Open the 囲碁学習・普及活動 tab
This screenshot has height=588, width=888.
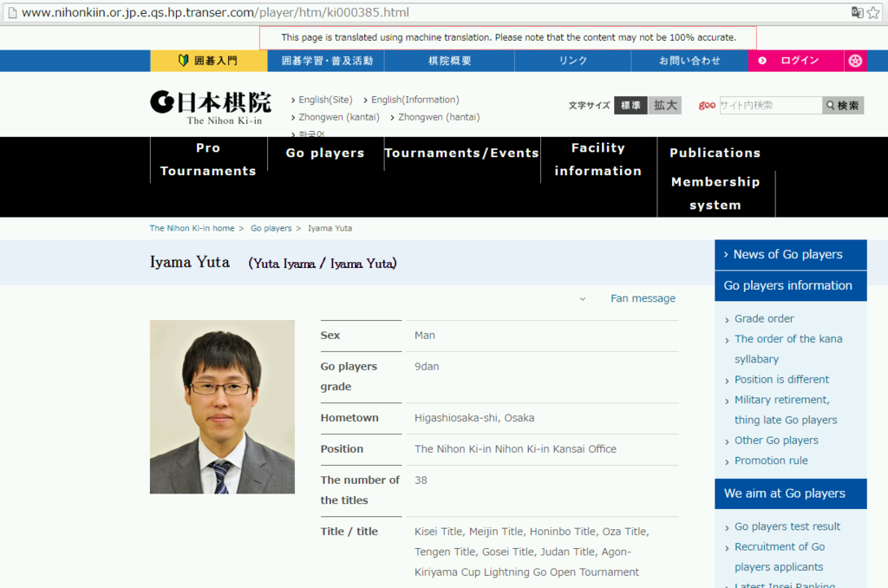click(327, 61)
